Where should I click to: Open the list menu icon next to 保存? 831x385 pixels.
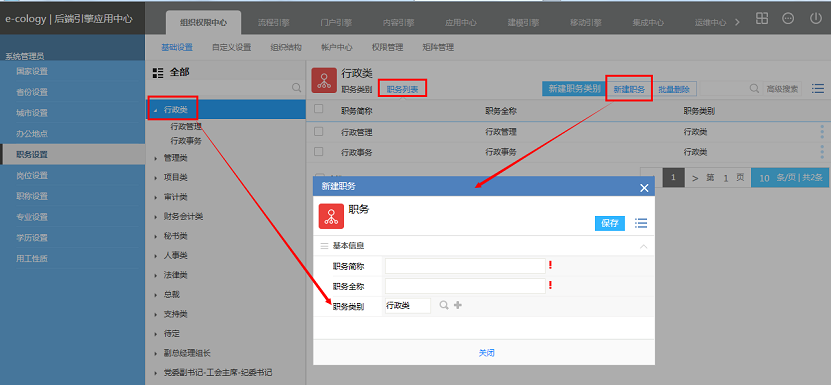point(641,223)
